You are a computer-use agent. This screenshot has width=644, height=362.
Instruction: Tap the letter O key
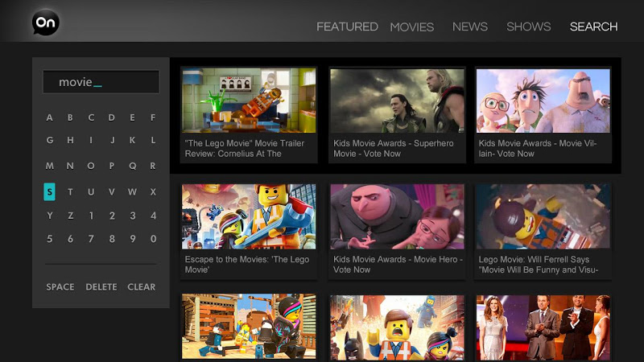[x=91, y=167]
